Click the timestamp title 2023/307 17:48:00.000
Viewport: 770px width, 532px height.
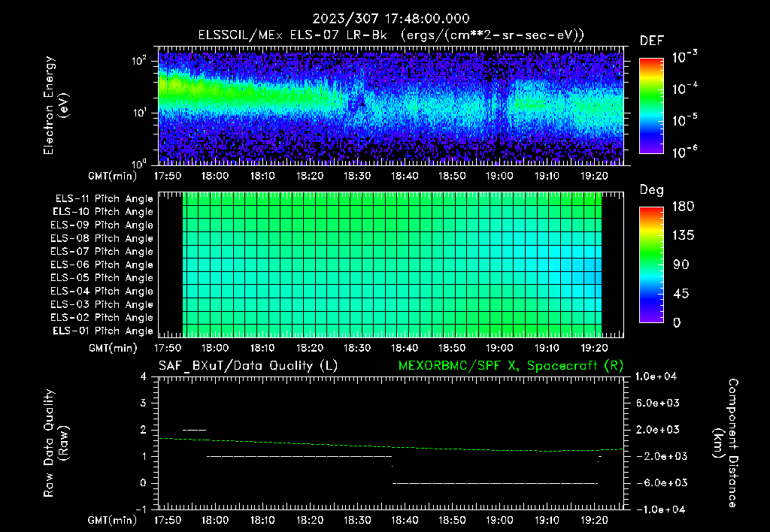(391, 19)
